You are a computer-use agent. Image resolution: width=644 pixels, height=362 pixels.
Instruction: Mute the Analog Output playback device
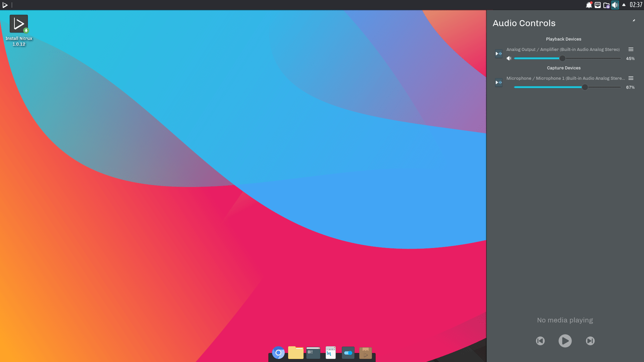point(509,58)
